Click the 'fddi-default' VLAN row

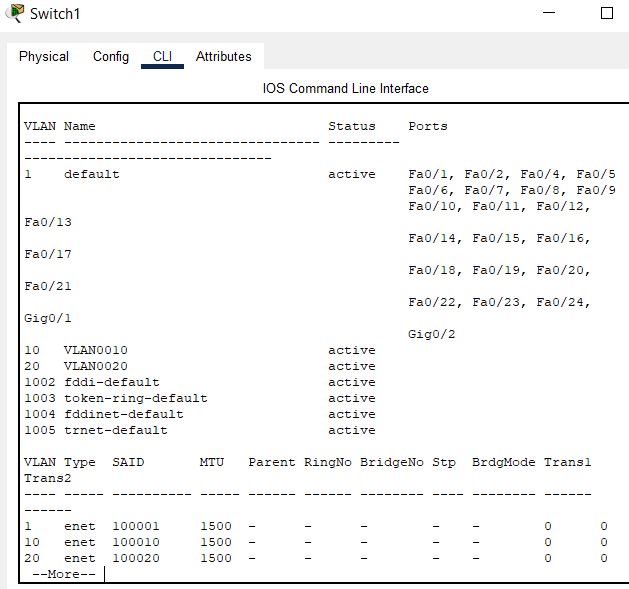[200, 382]
